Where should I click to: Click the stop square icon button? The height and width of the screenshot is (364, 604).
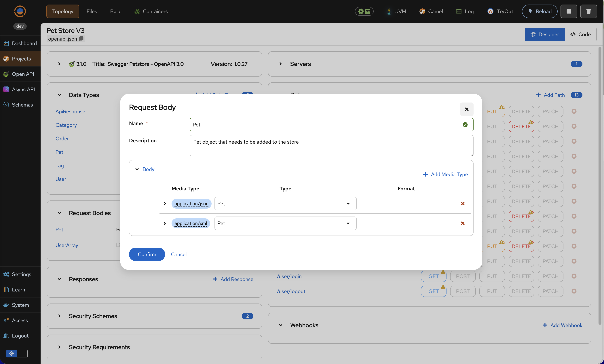tap(569, 11)
